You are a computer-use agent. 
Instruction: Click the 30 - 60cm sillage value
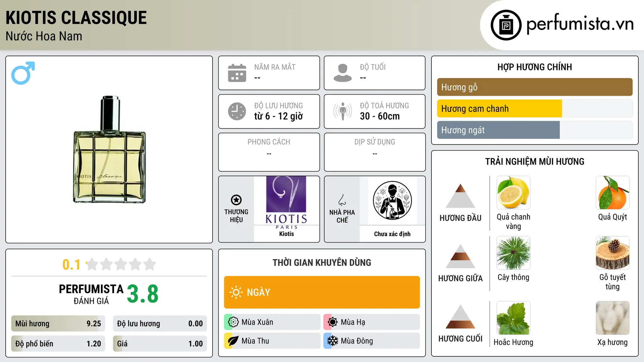(380, 116)
